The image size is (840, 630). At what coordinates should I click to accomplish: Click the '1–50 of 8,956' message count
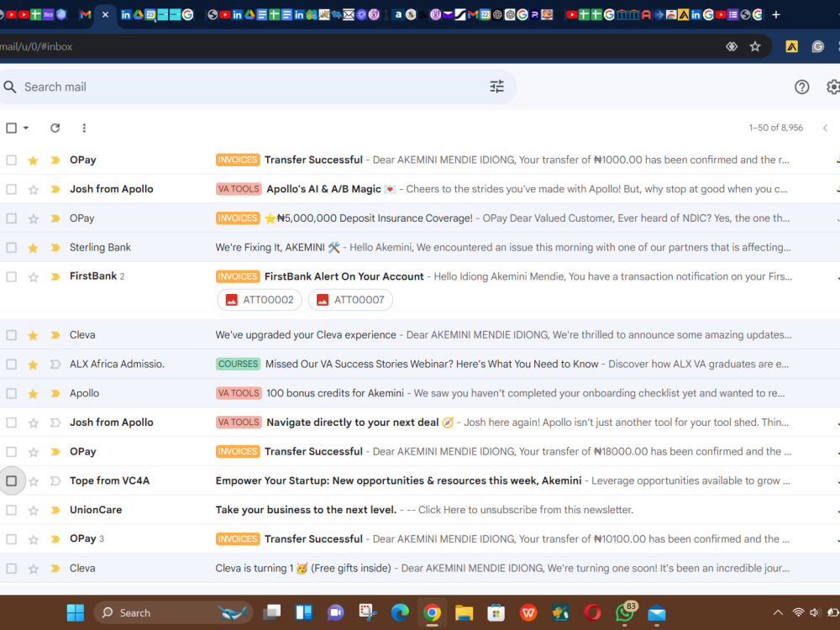[x=775, y=128]
